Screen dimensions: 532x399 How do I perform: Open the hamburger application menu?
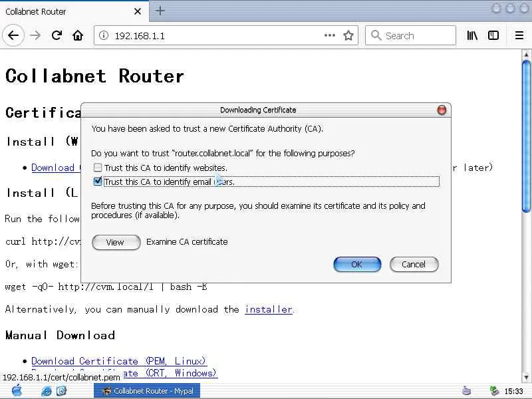[519, 35]
